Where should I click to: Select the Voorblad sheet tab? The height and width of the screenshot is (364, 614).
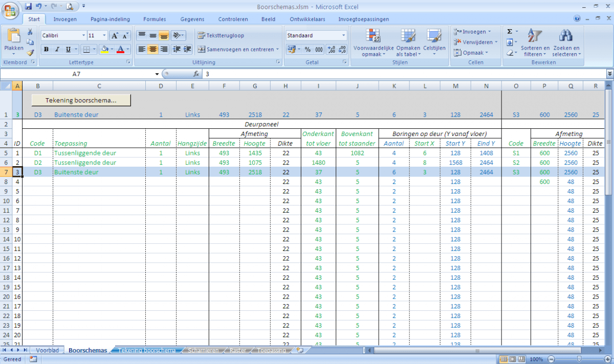point(48,351)
